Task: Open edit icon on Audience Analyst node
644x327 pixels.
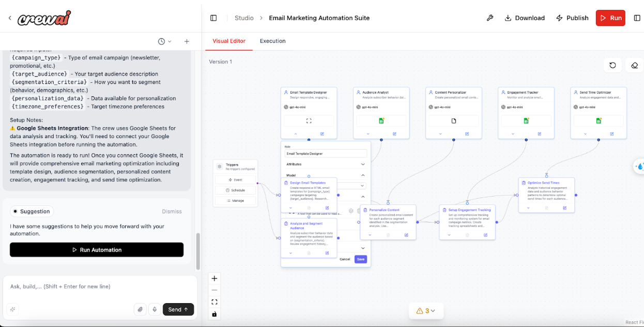Action: point(394,134)
